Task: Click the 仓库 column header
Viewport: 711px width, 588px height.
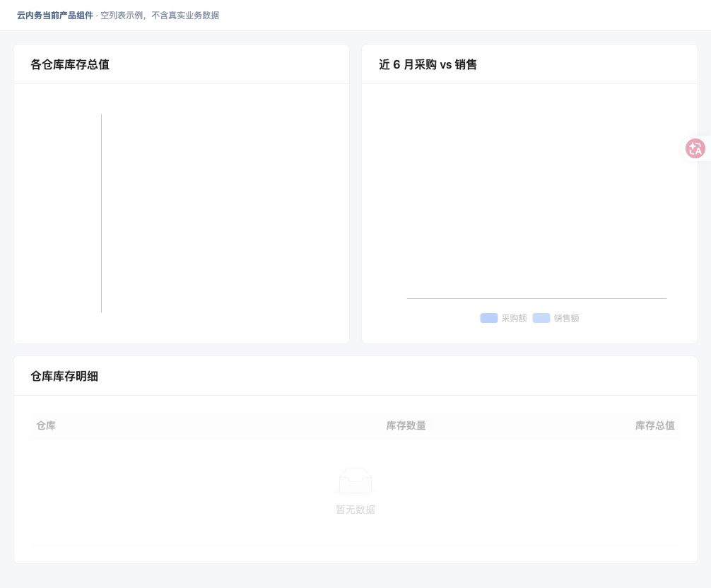Action: click(46, 425)
